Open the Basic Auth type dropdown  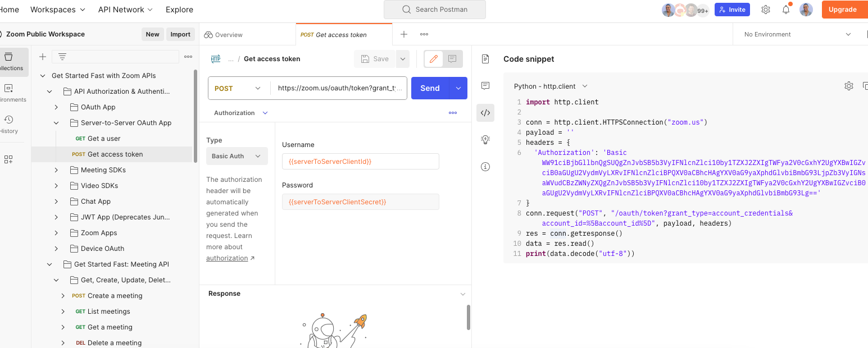(x=237, y=156)
